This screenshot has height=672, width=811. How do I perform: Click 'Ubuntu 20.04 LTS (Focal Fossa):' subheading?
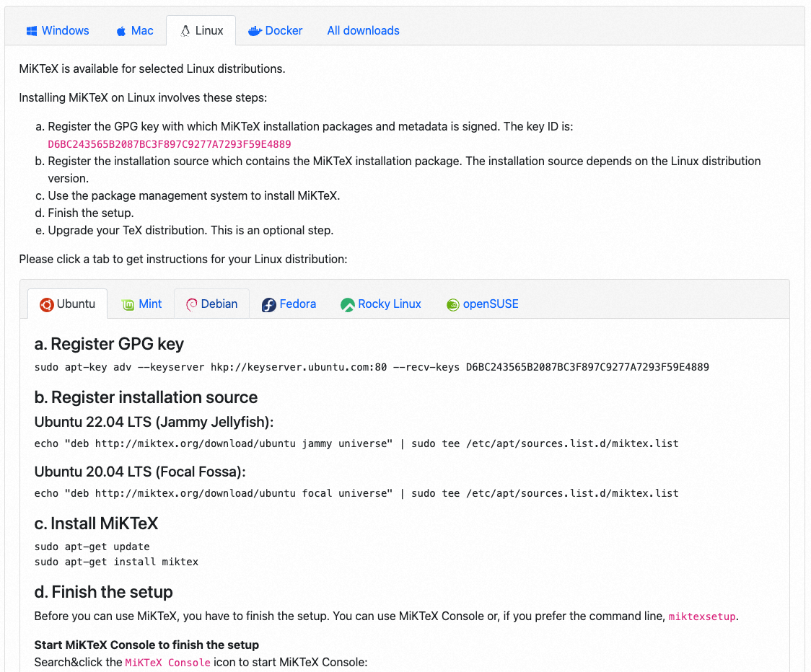coord(140,472)
